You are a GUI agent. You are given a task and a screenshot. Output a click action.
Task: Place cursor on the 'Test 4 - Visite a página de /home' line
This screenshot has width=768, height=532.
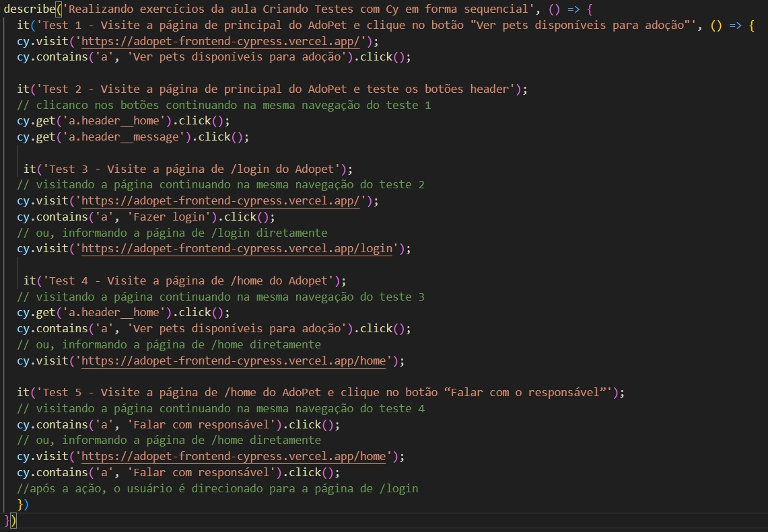(184, 281)
